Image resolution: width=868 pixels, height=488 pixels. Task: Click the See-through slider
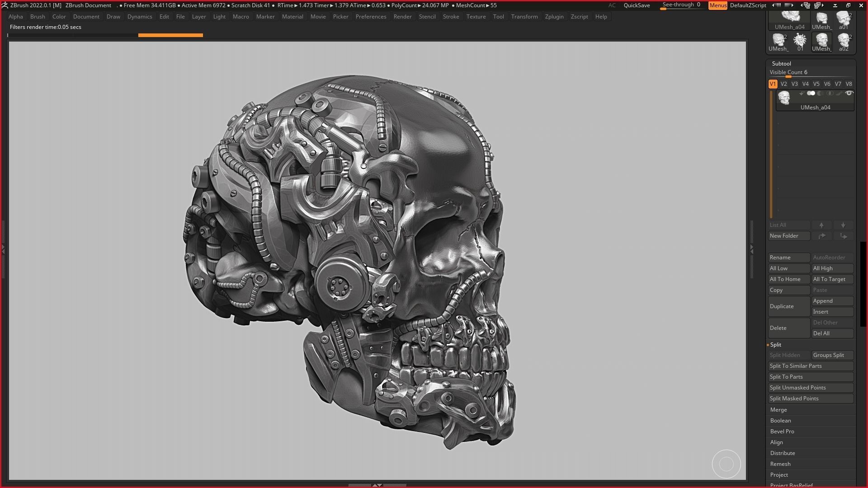pyautogui.click(x=684, y=5)
